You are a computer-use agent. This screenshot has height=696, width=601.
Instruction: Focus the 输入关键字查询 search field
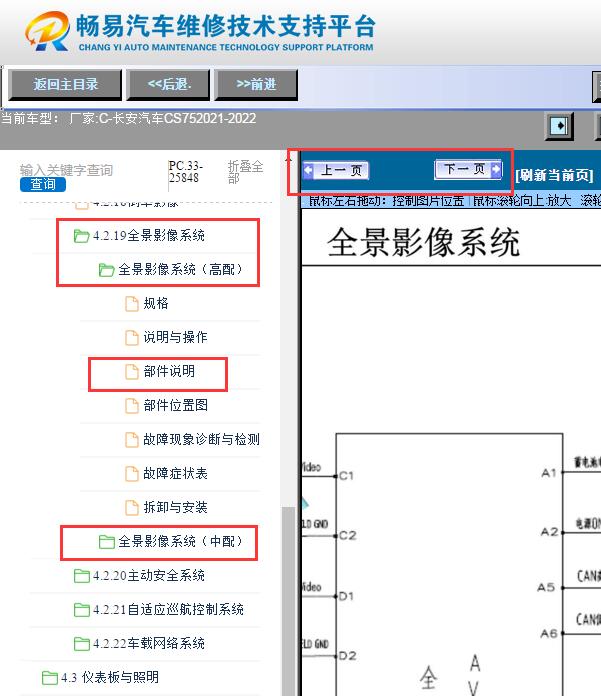(67, 170)
